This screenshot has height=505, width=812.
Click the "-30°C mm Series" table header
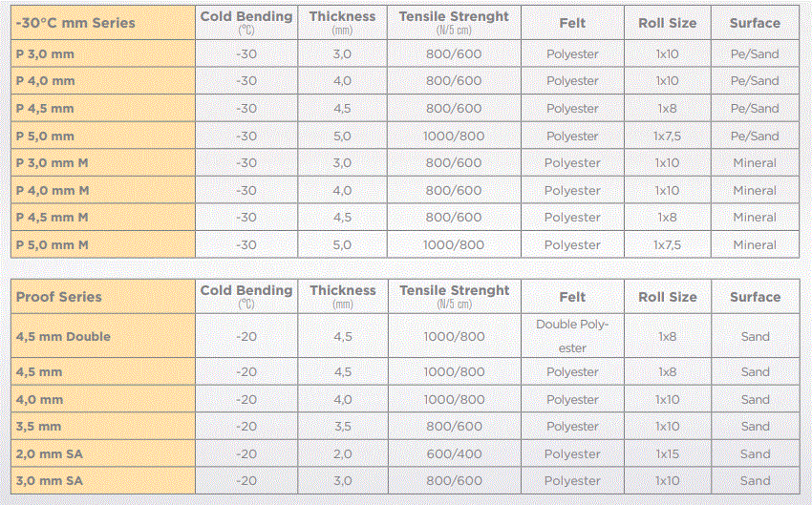click(x=75, y=22)
